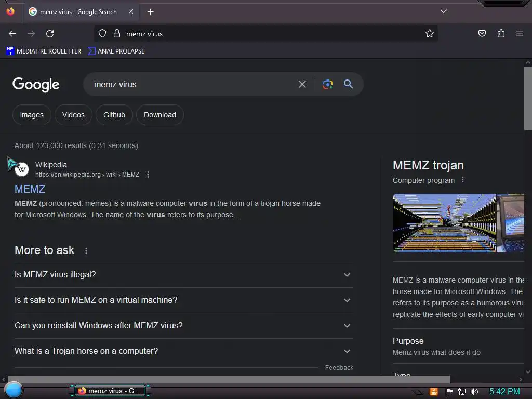Select the Download filter chip
Screen dimensions: 532x399
[x=160, y=115]
